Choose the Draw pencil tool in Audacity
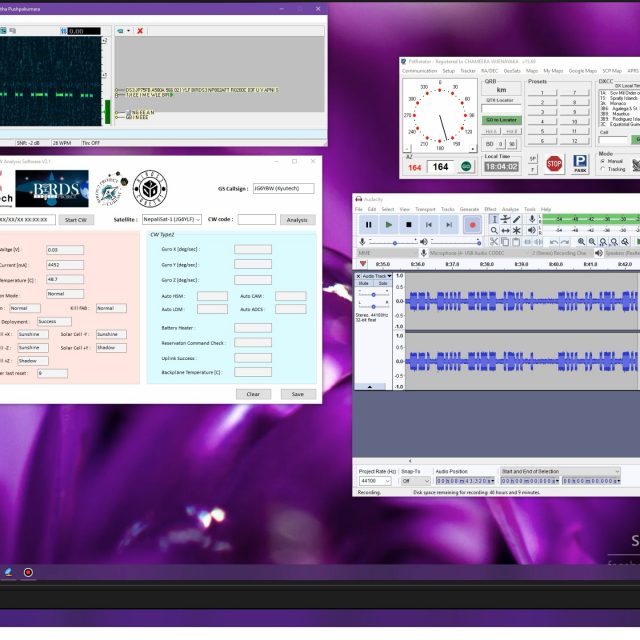This screenshot has height=640, width=640. [517, 219]
